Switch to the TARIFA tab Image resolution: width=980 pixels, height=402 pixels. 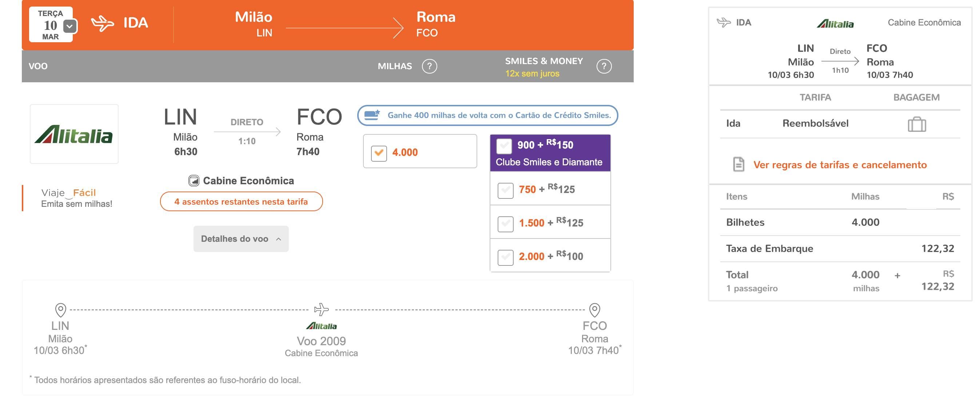[815, 98]
